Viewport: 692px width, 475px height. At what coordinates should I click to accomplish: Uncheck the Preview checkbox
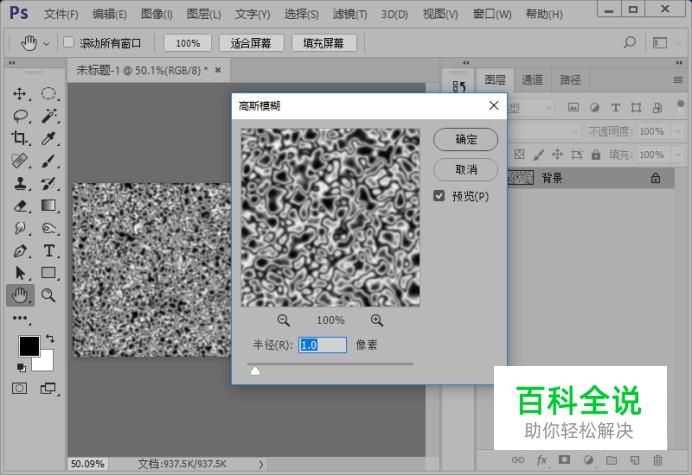click(x=439, y=196)
